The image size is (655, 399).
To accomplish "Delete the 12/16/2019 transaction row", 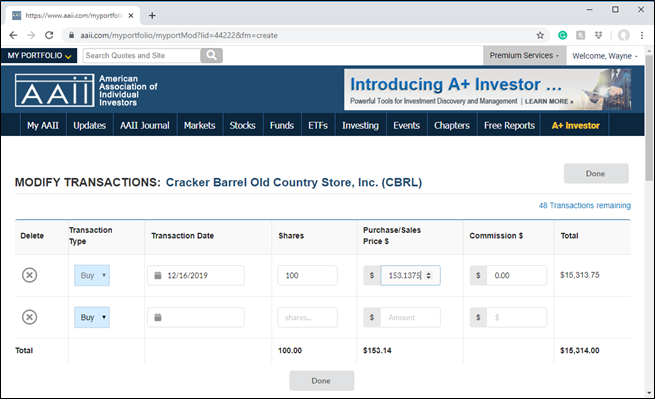I will click(x=29, y=275).
